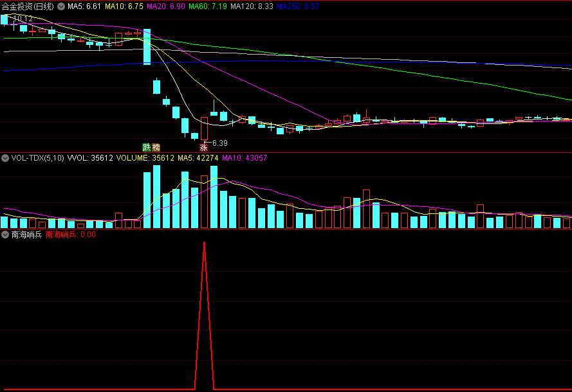Click the MA120: 8.33 label

252,6
